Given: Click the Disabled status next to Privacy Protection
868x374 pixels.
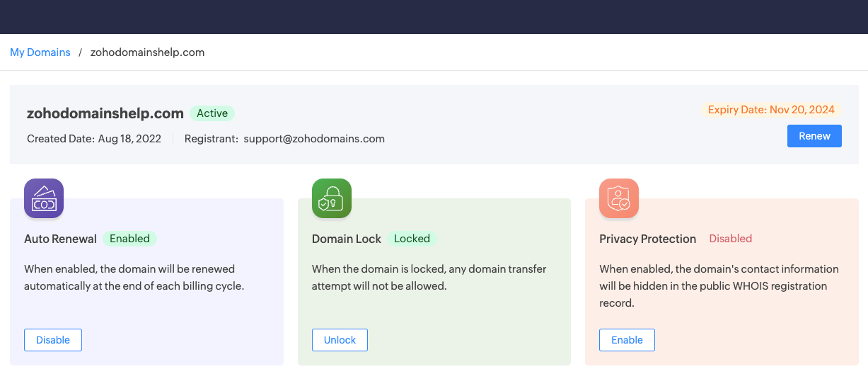Looking at the screenshot, I should [730, 239].
